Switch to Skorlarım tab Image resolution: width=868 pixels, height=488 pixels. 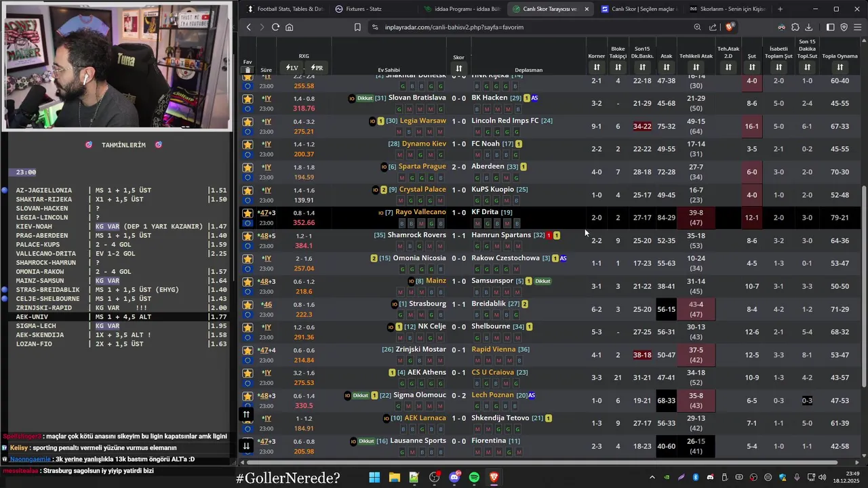click(x=727, y=9)
